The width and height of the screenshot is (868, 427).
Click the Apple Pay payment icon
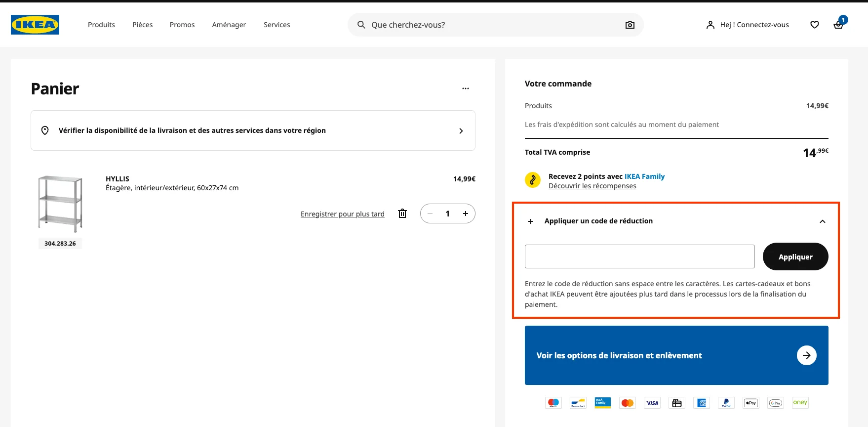point(751,403)
